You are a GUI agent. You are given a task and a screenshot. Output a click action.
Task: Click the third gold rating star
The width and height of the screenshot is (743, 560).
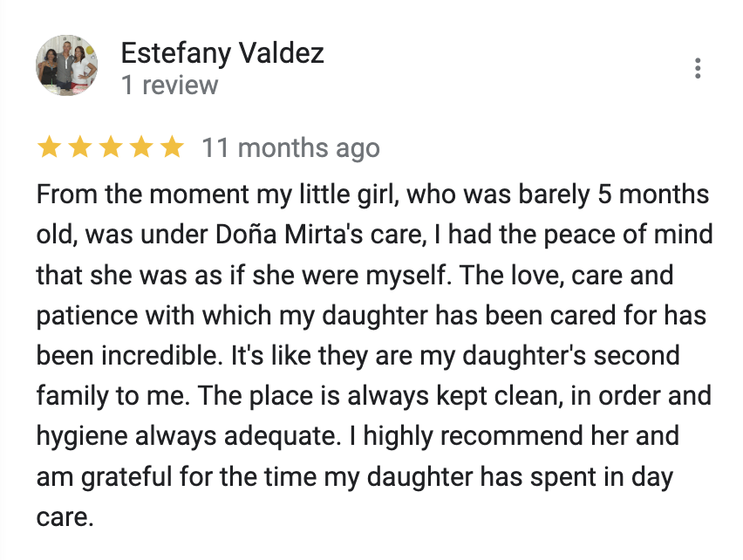coord(111,148)
